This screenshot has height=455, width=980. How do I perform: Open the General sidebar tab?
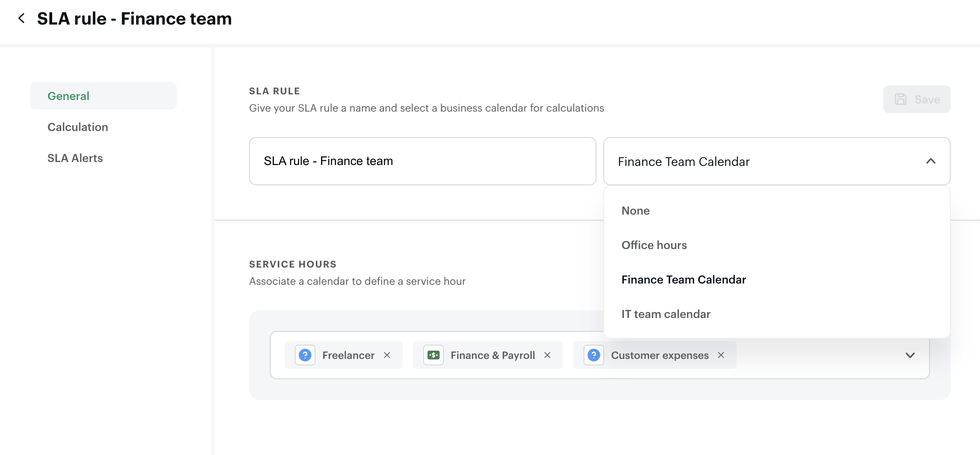(x=69, y=96)
